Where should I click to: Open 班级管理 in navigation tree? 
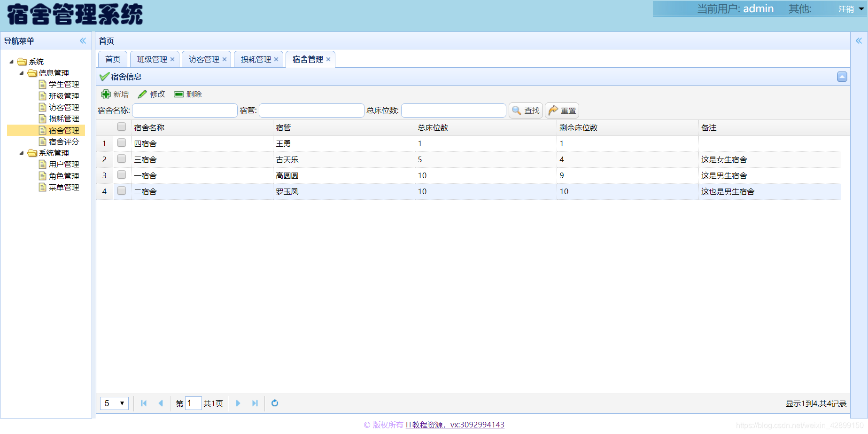point(64,96)
